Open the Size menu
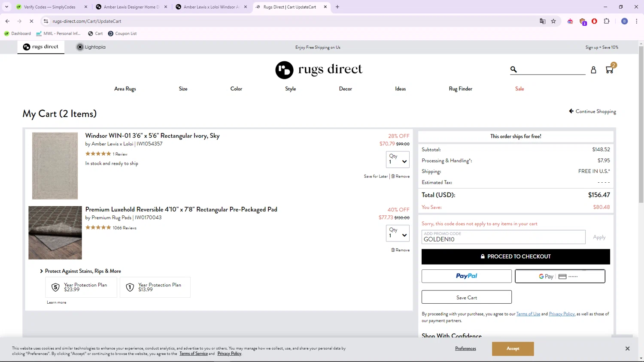644x362 pixels. 183,89
